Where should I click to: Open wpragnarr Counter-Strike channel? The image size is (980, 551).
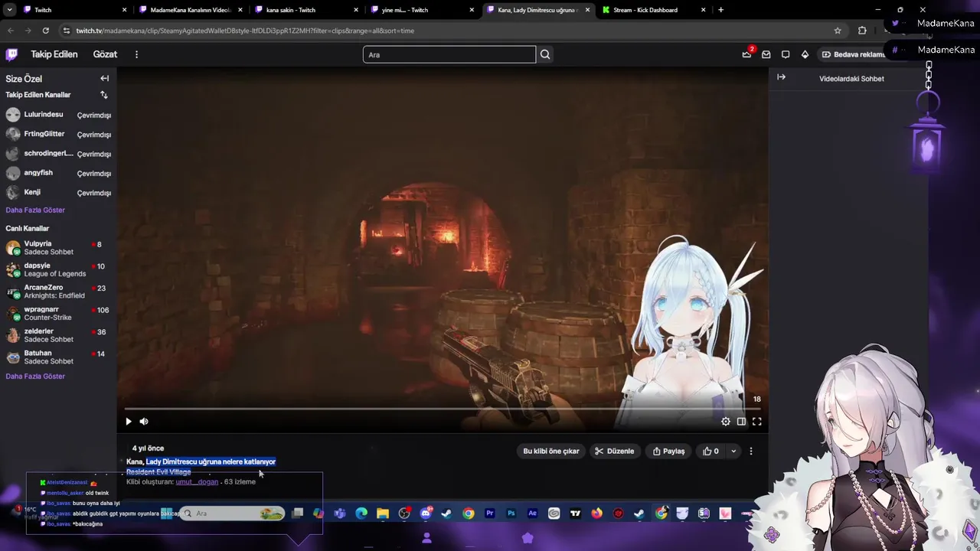58,314
